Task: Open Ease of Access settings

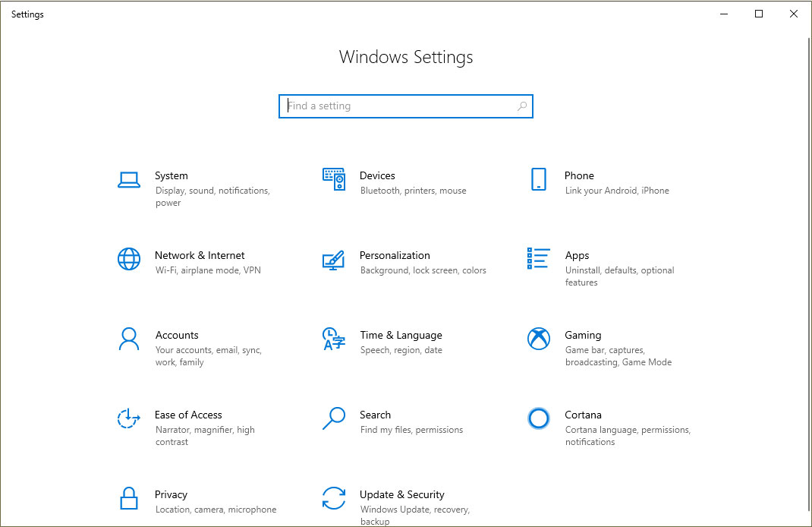Action: click(x=188, y=415)
